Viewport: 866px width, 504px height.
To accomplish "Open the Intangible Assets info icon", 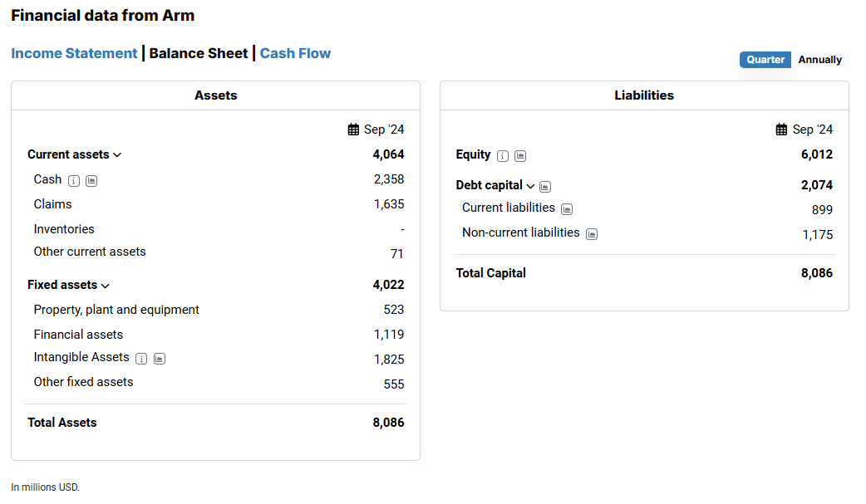I will click(141, 359).
